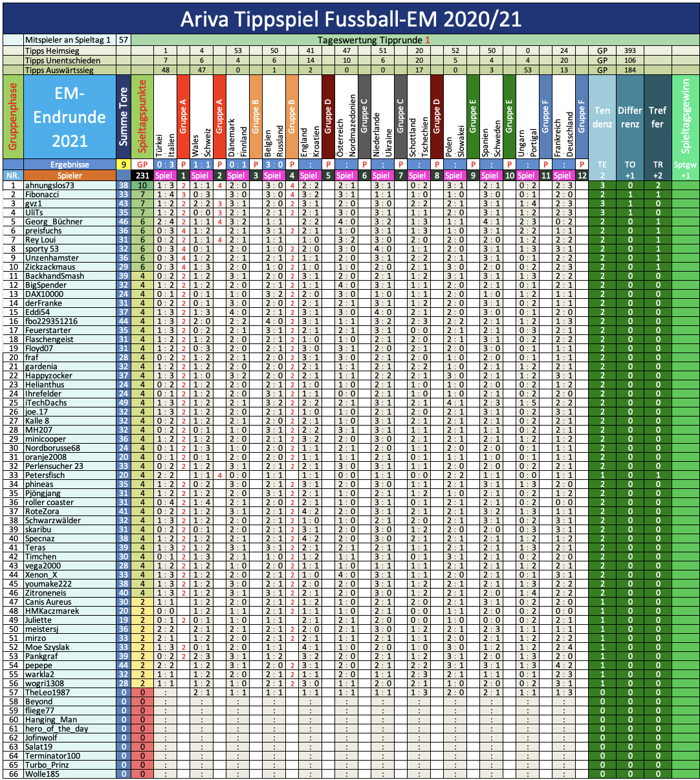Click the title Ariva Tippspiel Fussball-EM 2020/21
Viewport: 700px width, 780px height.
click(351, 19)
